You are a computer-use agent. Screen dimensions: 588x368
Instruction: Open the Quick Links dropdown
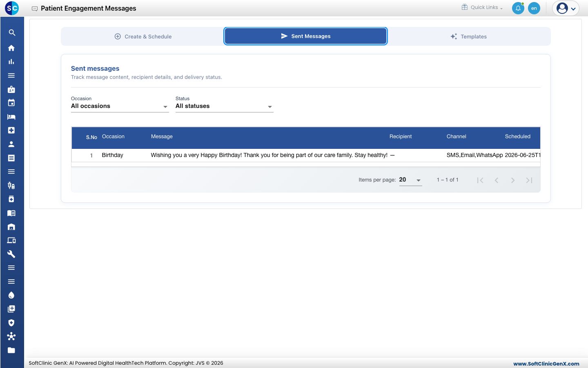[482, 7]
